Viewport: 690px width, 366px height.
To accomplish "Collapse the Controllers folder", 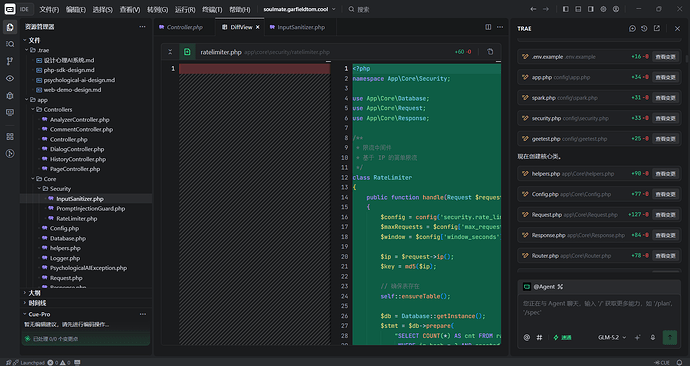I will (x=58, y=110).
